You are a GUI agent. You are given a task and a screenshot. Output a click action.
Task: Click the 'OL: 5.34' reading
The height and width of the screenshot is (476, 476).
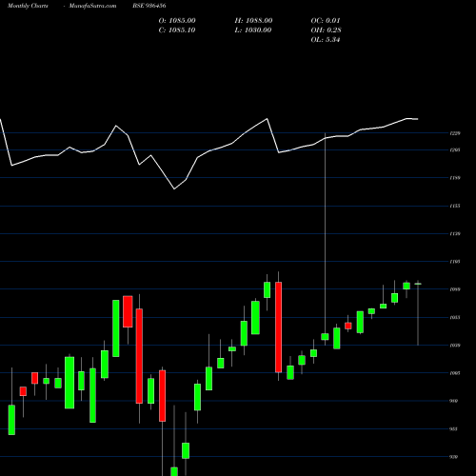[326, 40]
